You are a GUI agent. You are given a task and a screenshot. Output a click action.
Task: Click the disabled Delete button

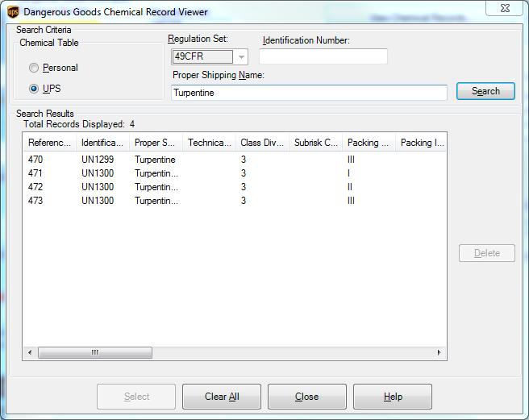coord(487,253)
